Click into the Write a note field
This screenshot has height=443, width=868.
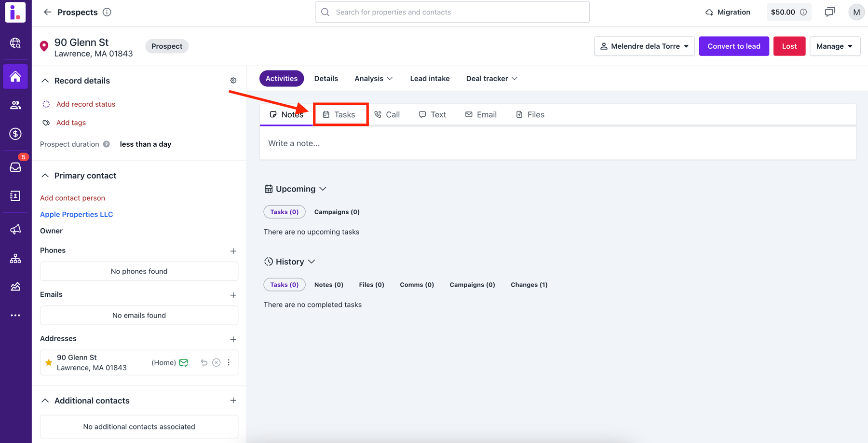coord(558,143)
